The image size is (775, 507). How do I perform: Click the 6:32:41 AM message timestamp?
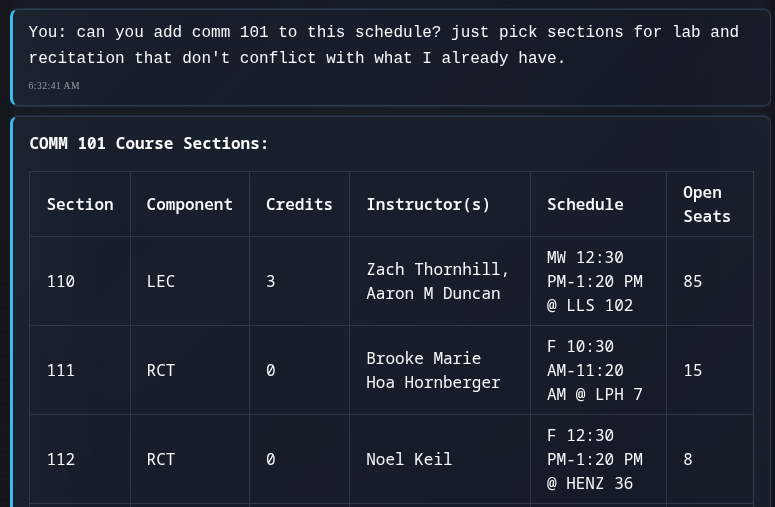coord(54,85)
